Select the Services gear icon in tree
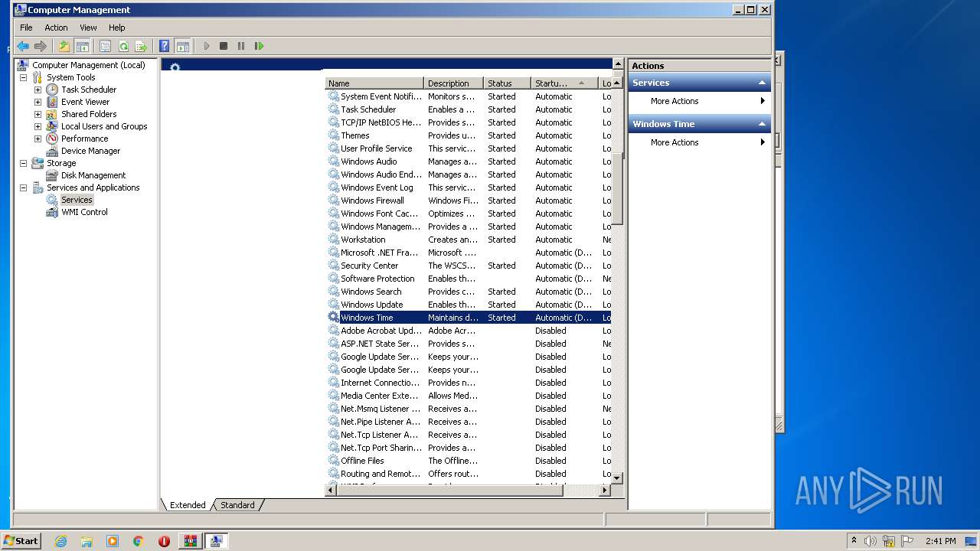Screen dimensions: 980x551 point(52,200)
